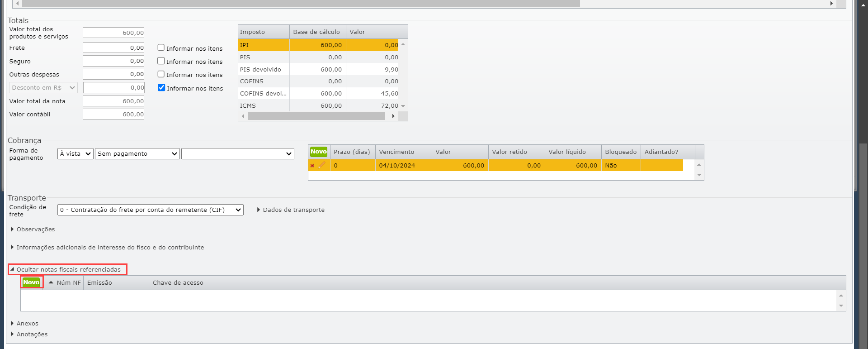The image size is (868, 349).
Task: Click right arrow of tax table horizontal scrollbar
Action: pyautogui.click(x=393, y=116)
